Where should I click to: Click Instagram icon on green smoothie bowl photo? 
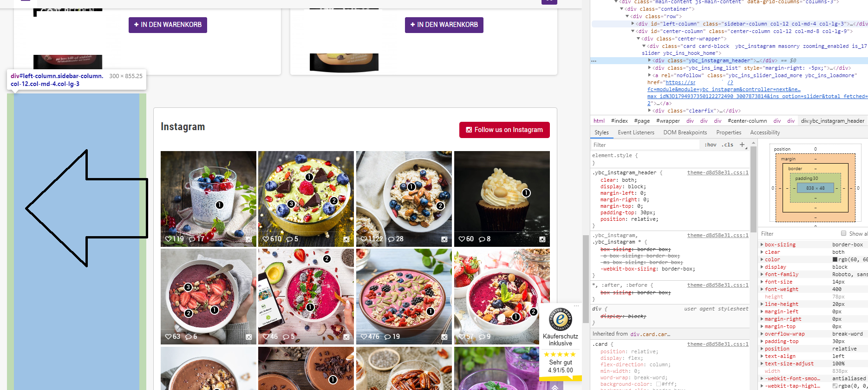[346, 239]
